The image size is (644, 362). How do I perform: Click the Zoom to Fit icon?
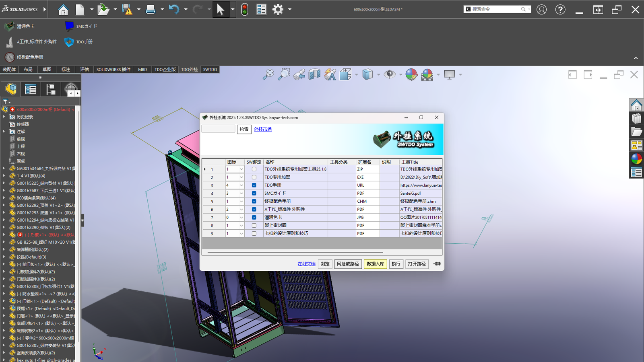pos(268,74)
